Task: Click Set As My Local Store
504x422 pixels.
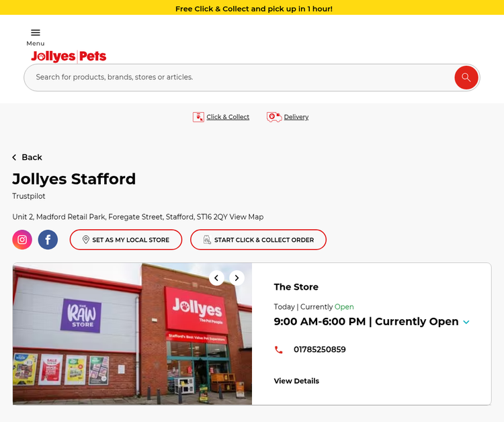Action: click(126, 240)
